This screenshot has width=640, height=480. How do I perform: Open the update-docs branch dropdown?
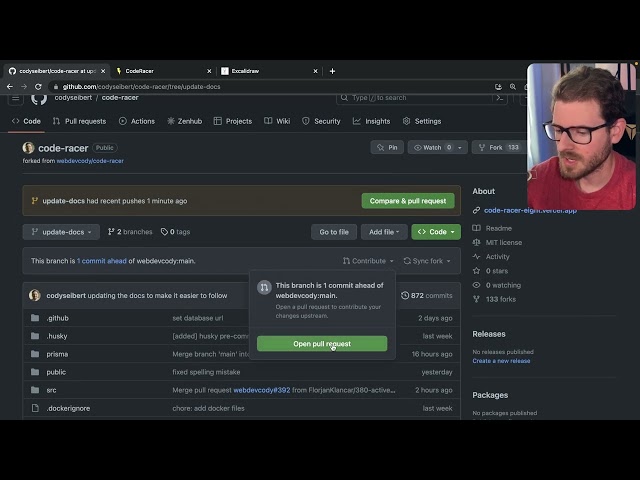tap(61, 232)
